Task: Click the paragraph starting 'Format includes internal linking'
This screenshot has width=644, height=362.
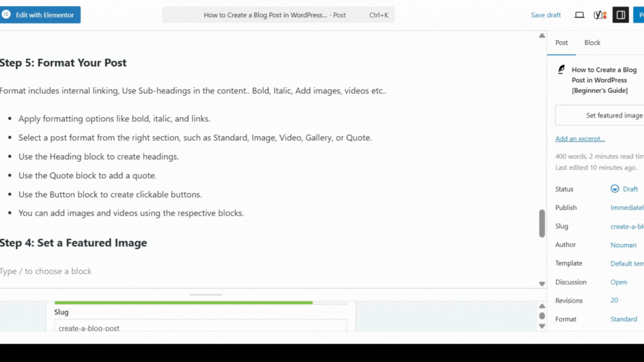Action: 193,90
